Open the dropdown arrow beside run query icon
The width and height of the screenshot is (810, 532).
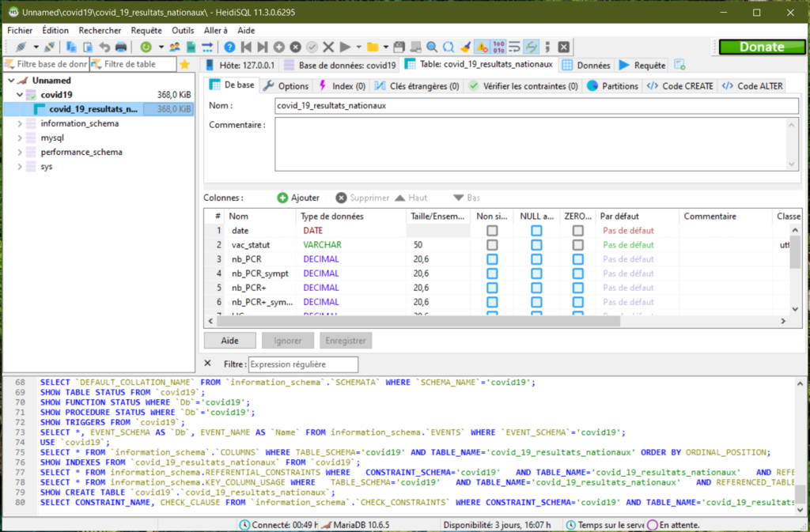tap(358, 47)
